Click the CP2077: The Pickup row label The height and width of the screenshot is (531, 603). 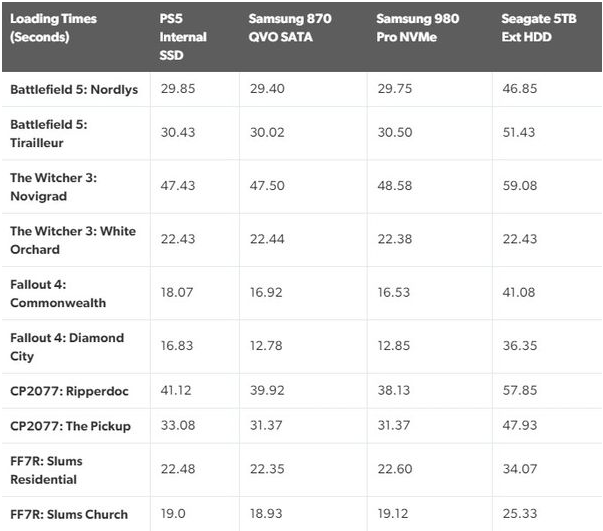pyautogui.click(x=70, y=426)
